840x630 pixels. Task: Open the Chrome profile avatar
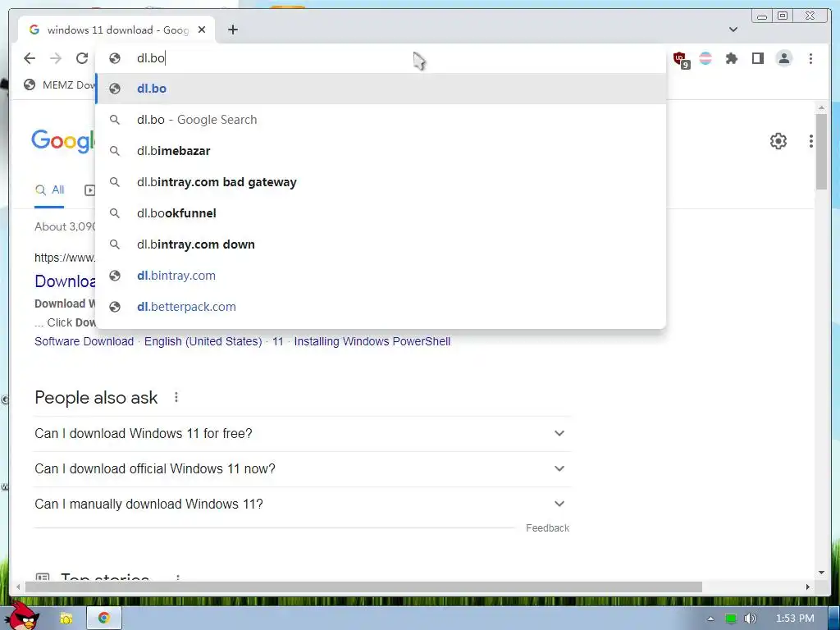783,58
